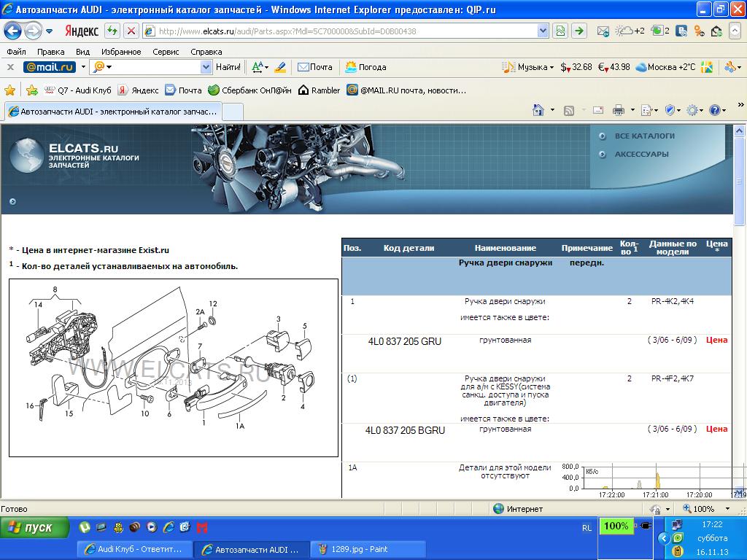Image resolution: width=747 pixels, height=560 pixels.
Task: Click Цена link for 4L0 837 205 BGRU
Action: [716, 429]
